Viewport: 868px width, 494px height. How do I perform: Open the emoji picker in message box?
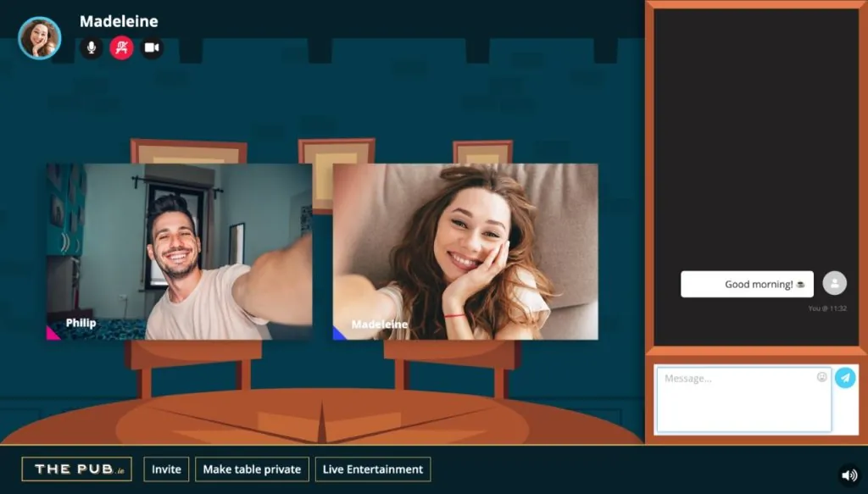click(821, 377)
